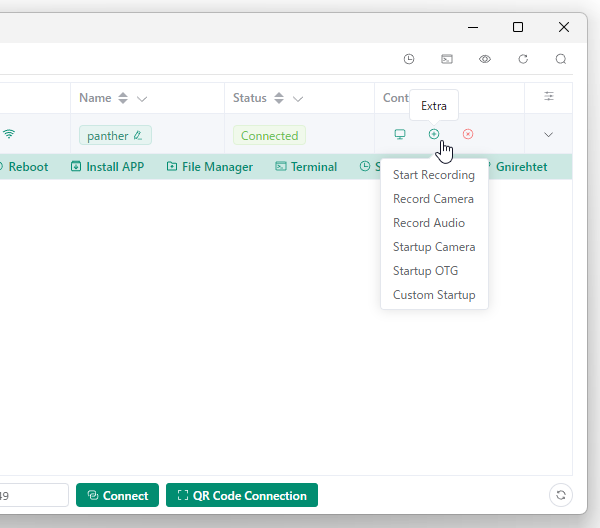Focus the port input field ending in 49

[34, 495]
